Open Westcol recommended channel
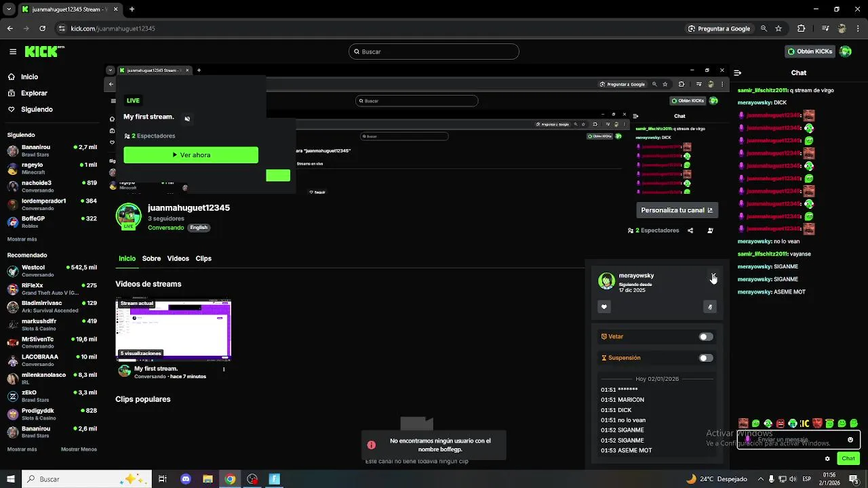868x488 pixels. (x=52, y=271)
